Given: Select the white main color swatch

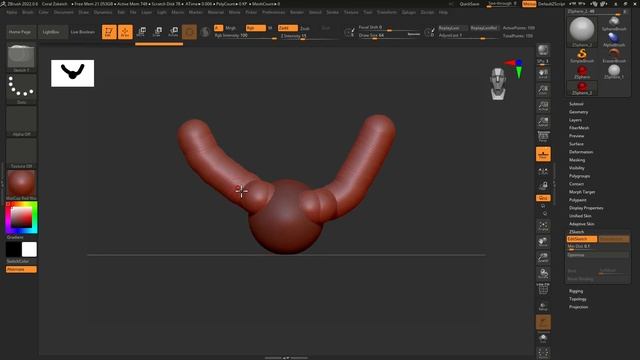Looking at the screenshot, I should click(29, 249).
